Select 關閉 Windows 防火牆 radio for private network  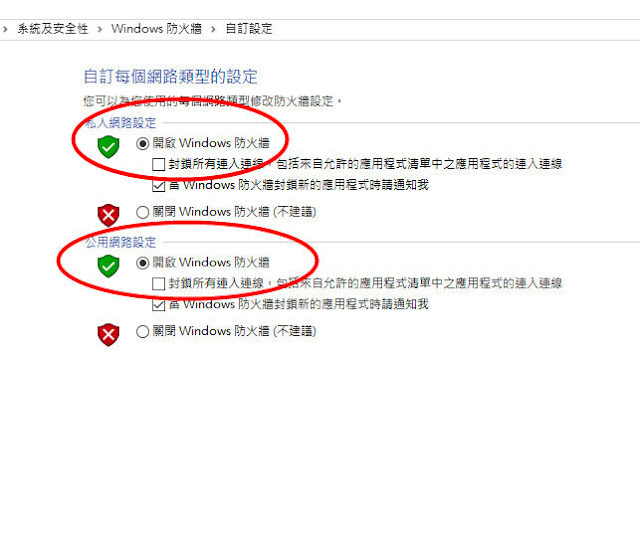142,212
